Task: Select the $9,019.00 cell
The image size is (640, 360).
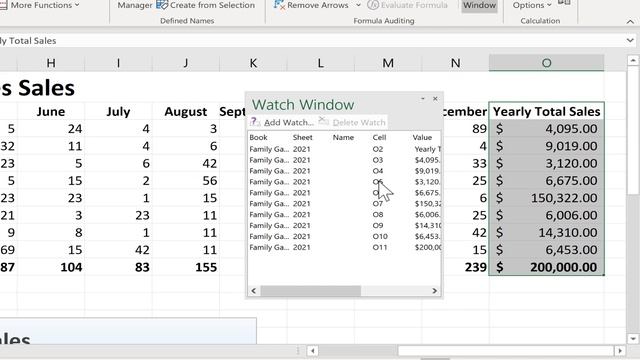Action: click(546, 146)
